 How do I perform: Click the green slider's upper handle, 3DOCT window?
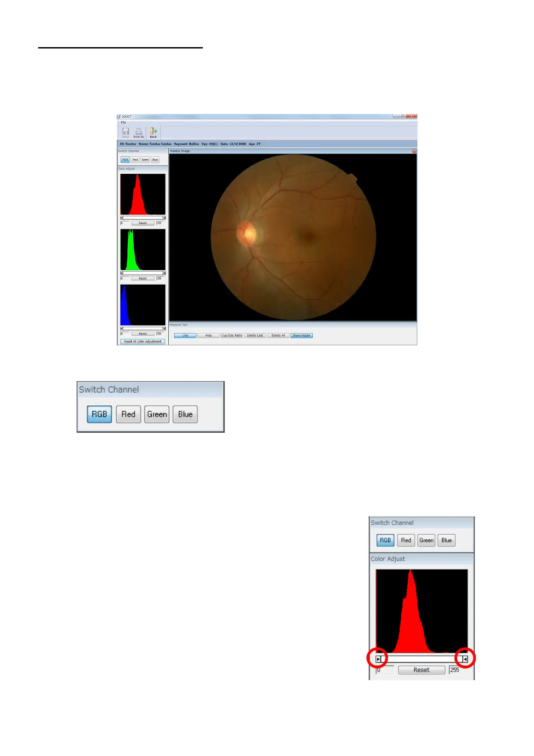click(164, 273)
